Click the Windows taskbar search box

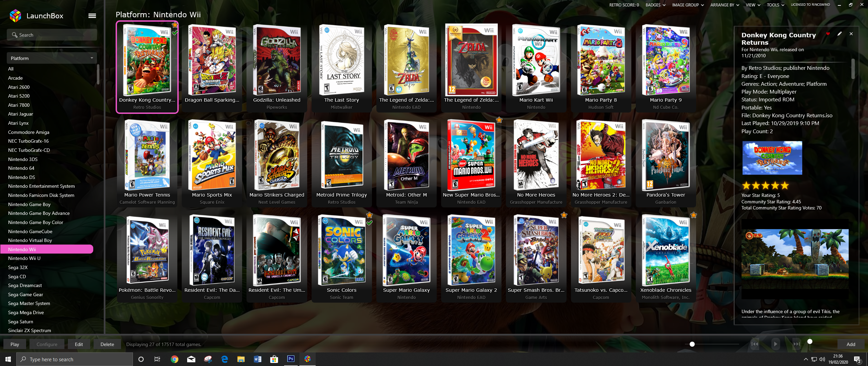pos(75,359)
